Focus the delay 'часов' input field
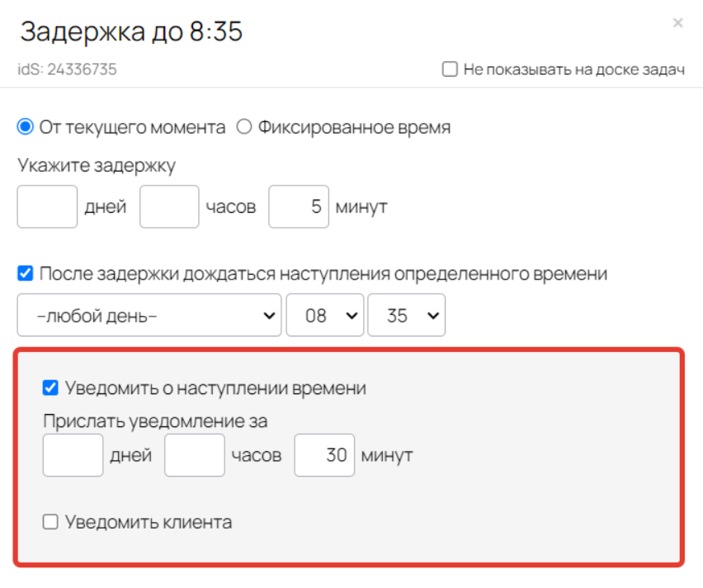Image resolution: width=703 pixels, height=588 pixels. tap(169, 207)
